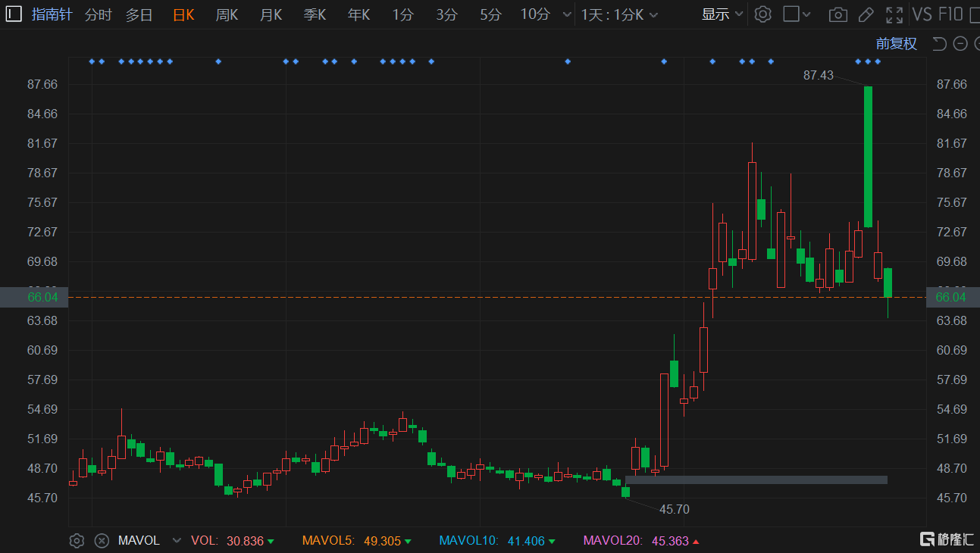Select the 月K monthly chart tab
980x553 pixels.
coord(271,14)
